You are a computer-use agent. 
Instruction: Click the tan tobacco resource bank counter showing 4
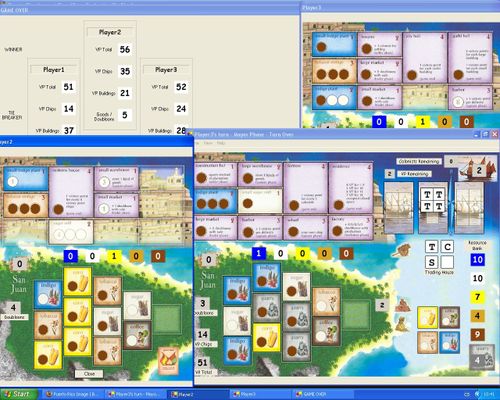(x=477, y=315)
